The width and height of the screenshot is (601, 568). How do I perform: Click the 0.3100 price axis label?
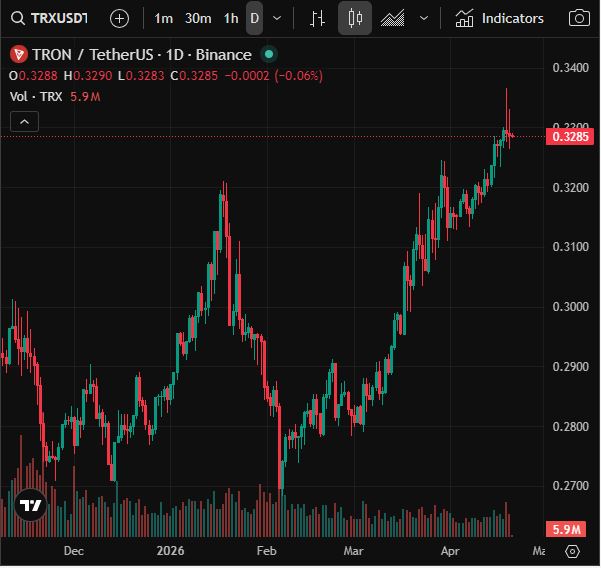[570, 246]
